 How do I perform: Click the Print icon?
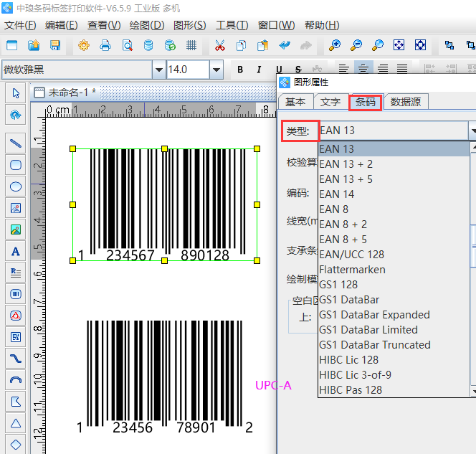[105, 46]
